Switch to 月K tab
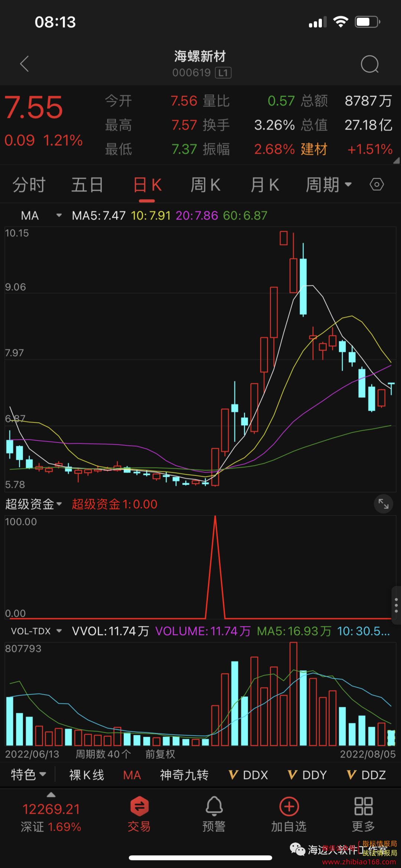Viewport: 401px width, 868px height. tap(265, 185)
